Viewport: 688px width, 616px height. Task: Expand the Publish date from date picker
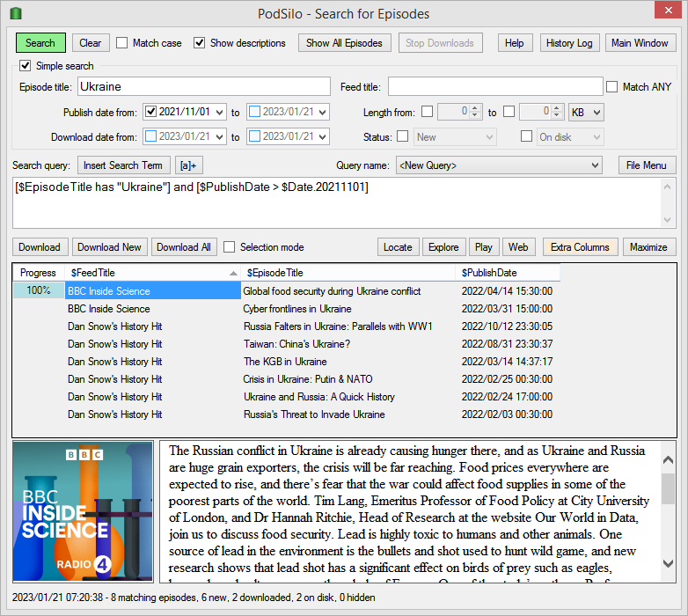coord(220,113)
